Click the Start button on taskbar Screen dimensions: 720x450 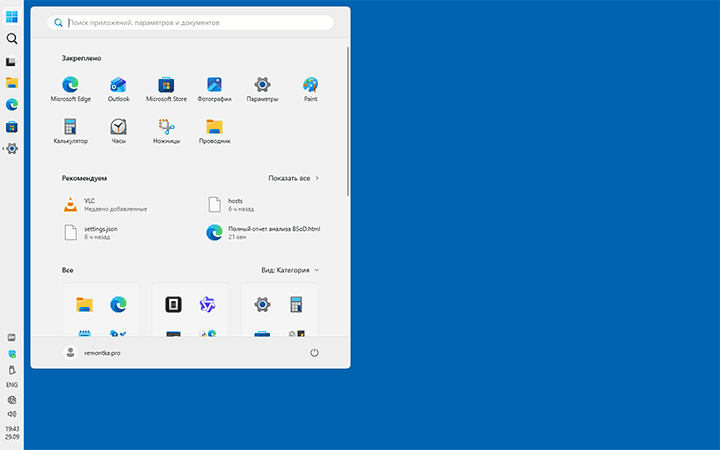(x=12, y=17)
